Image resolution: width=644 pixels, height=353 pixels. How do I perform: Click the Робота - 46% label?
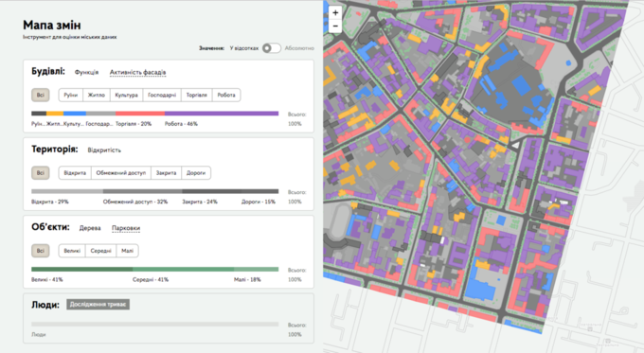point(181,124)
